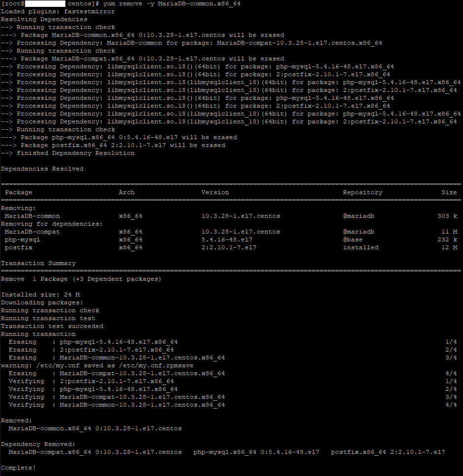Click the 'Finished Dependency Resolution' line
Image resolution: width=463 pixels, height=476 pixels.
[68, 153]
